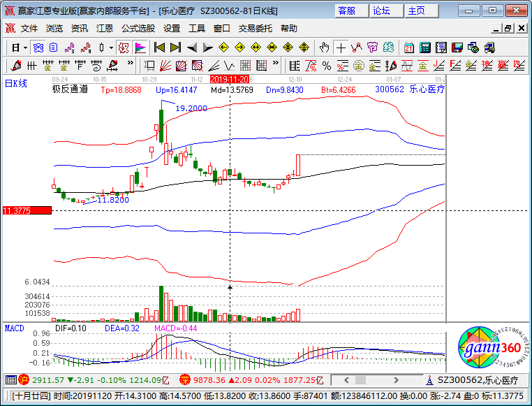Open the 交易委托 menu
This screenshot has width=532, height=406.
point(256,29)
